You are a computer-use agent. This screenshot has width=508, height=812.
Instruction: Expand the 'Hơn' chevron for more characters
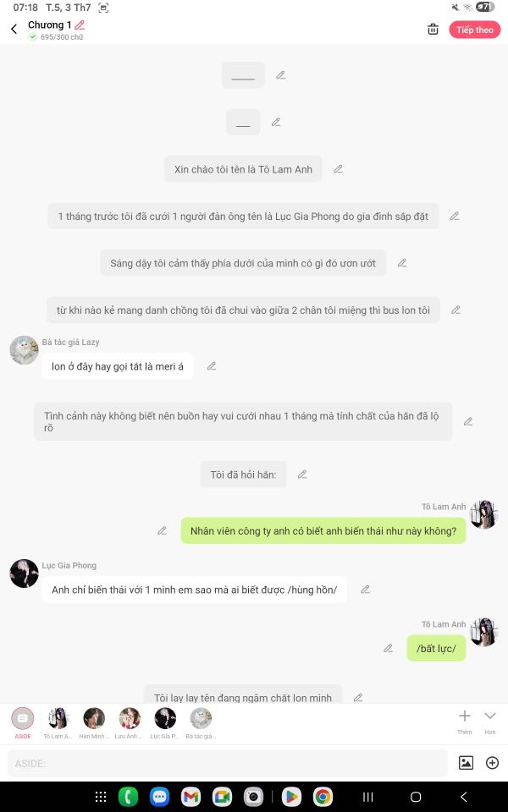click(x=490, y=721)
